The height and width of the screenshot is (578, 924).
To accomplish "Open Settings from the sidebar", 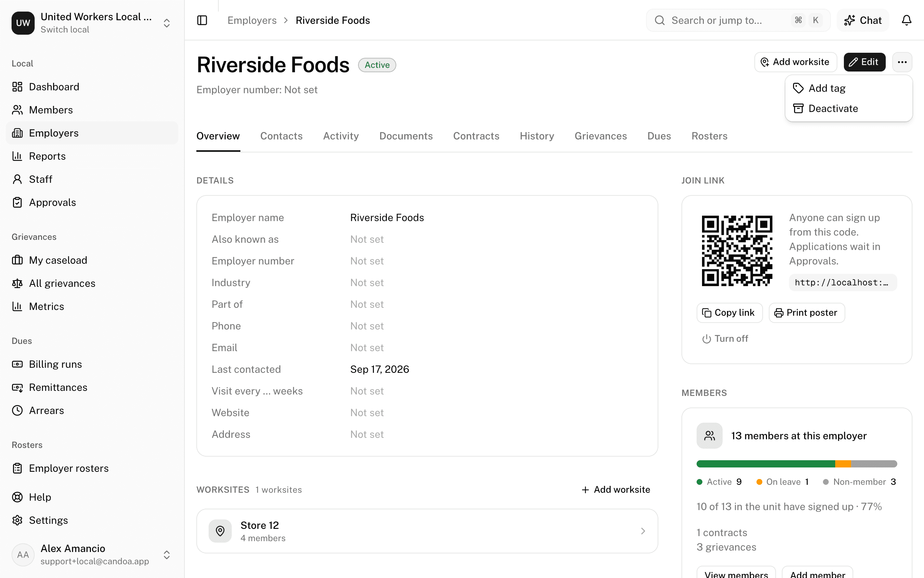I will 92,520.
